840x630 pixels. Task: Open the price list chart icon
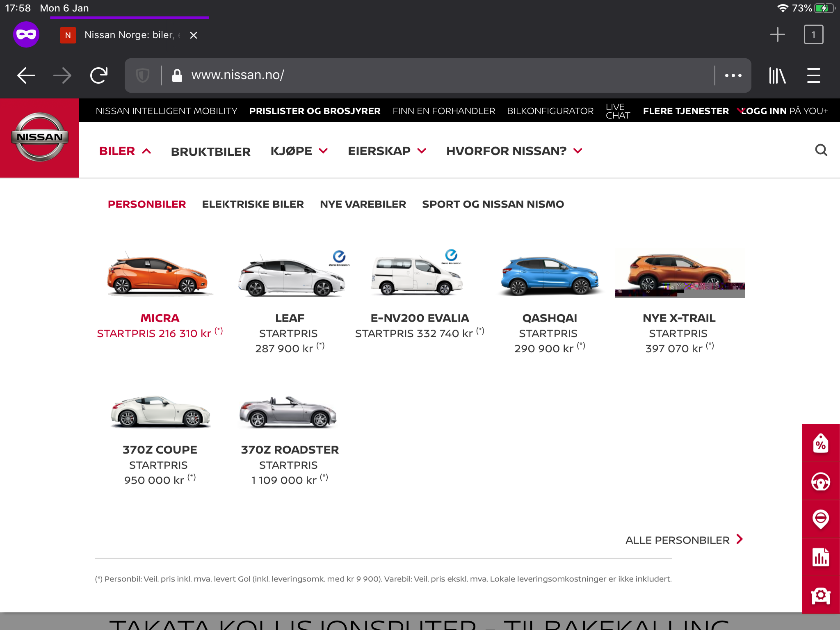[821, 557]
